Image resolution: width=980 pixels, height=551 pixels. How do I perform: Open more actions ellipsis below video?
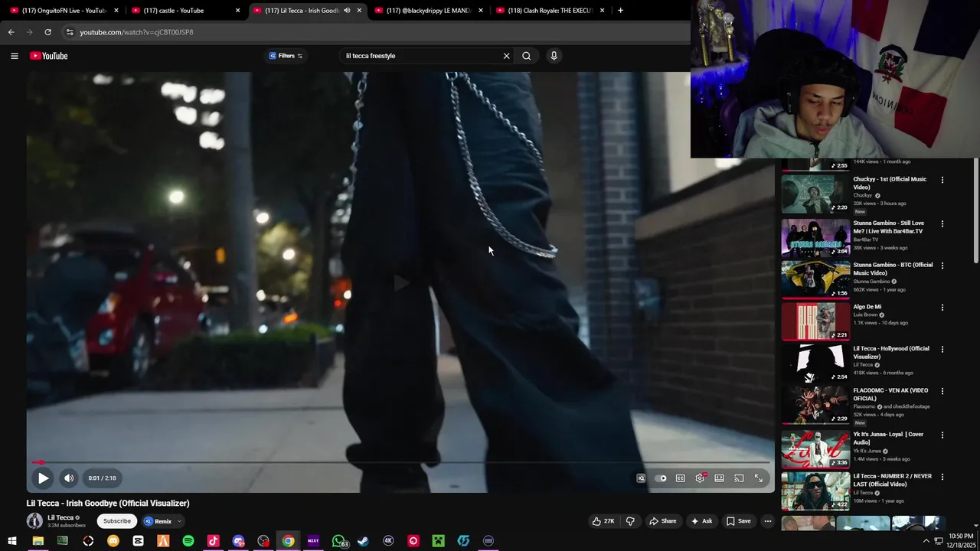768,521
